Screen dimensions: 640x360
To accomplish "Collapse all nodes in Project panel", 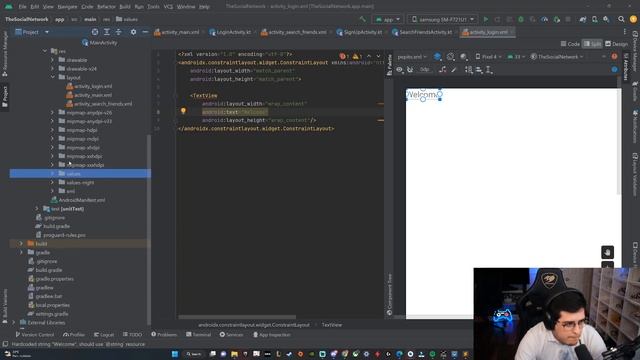I will pos(118,32).
